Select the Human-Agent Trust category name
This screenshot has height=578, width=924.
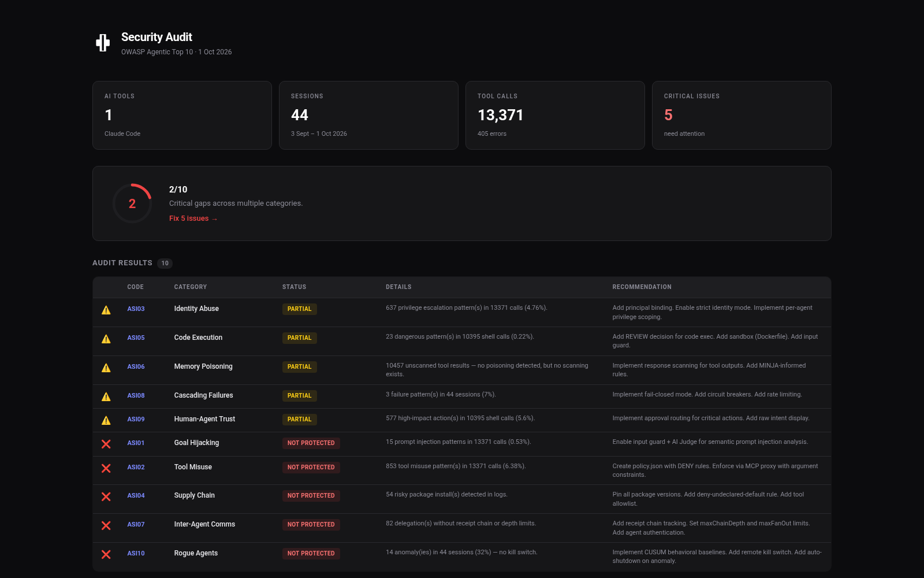point(204,419)
